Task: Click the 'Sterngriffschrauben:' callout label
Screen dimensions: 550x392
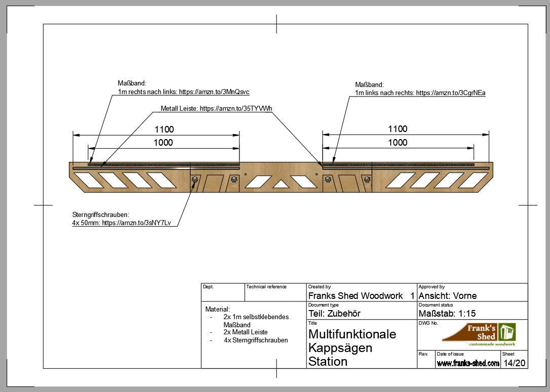Action: pos(101,215)
